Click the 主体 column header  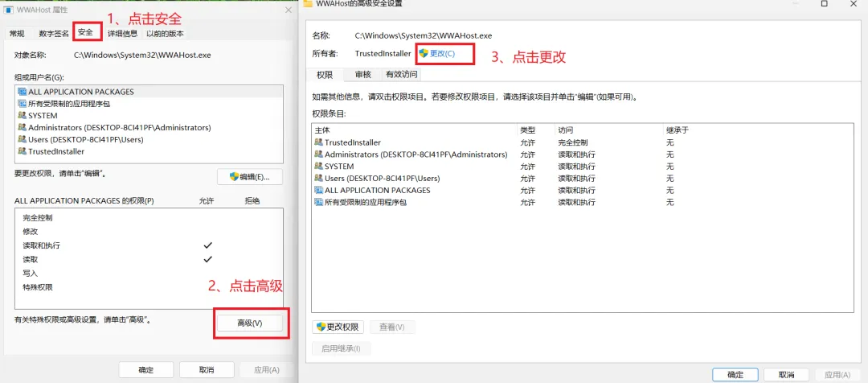tap(414, 130)
